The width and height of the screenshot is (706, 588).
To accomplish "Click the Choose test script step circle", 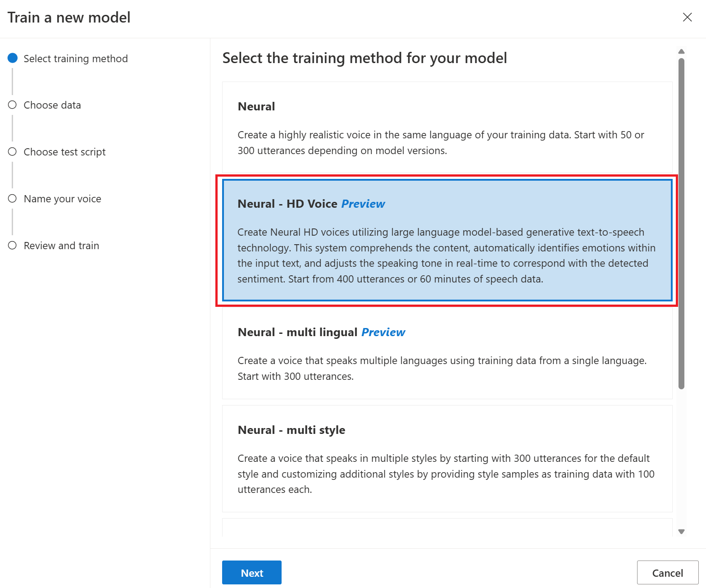I will tap(12, 152).
